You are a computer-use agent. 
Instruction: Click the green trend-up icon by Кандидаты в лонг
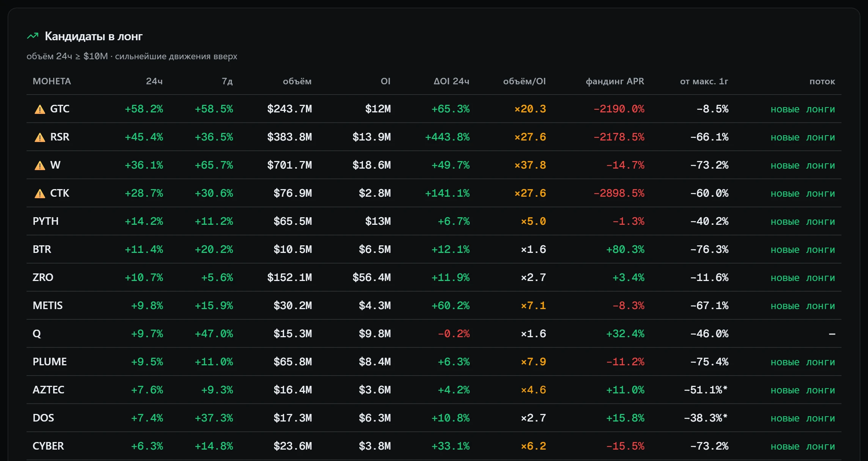coord(33,36)
